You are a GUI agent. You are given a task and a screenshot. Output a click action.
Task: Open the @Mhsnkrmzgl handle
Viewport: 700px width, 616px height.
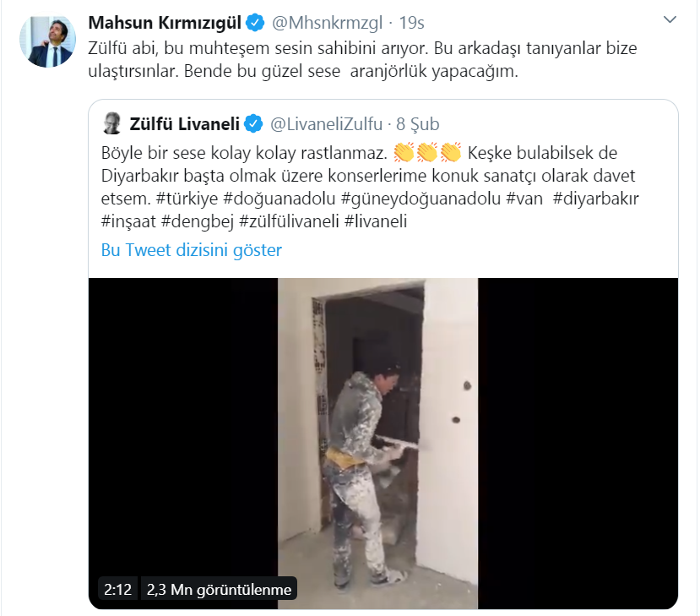(x=328, y=23)
